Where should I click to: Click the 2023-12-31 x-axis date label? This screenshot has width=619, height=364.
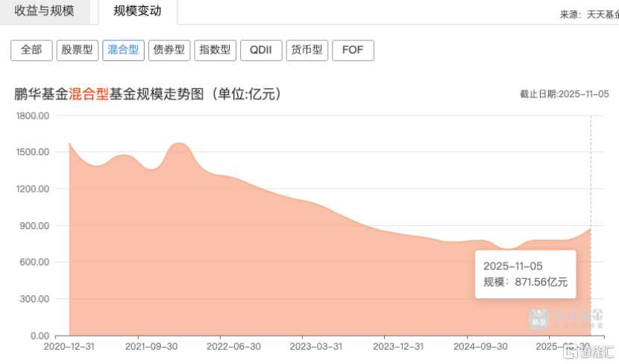pyautogui.click(x=397, y=346)
